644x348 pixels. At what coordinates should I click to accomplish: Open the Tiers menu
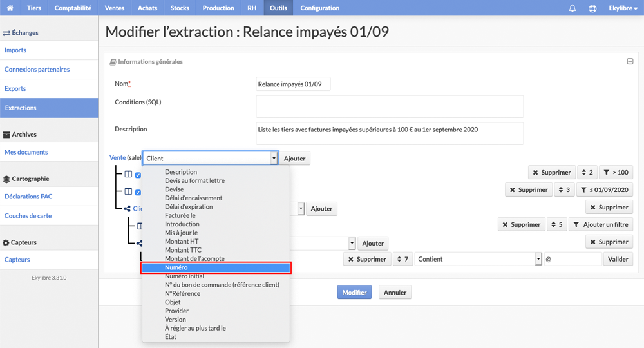coord(34,8)
